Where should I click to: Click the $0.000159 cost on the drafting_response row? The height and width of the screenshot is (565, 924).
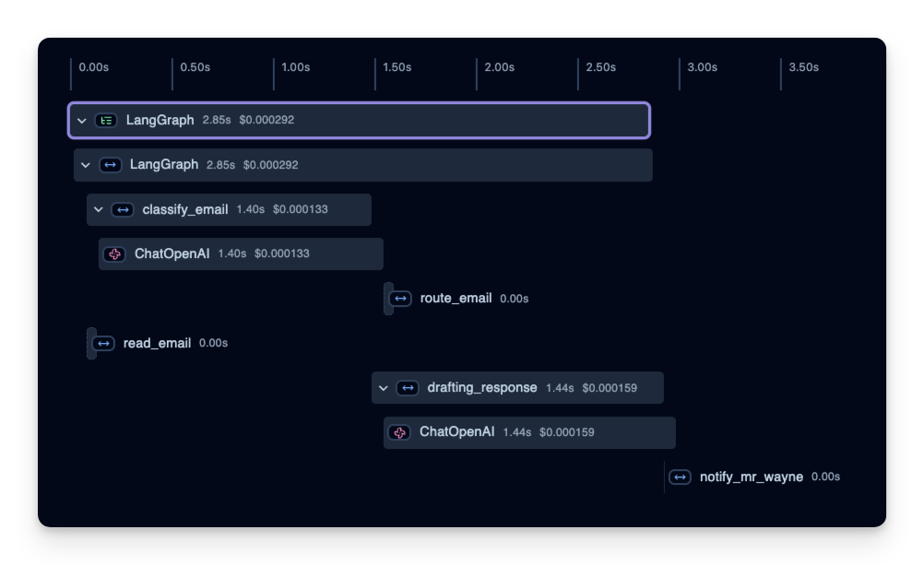point(609,388)
